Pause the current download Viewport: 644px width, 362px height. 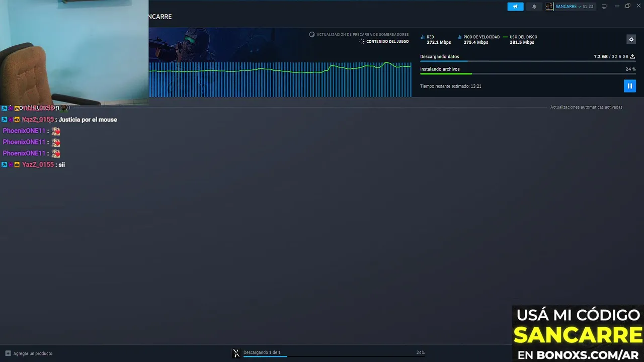click(629, 86)
